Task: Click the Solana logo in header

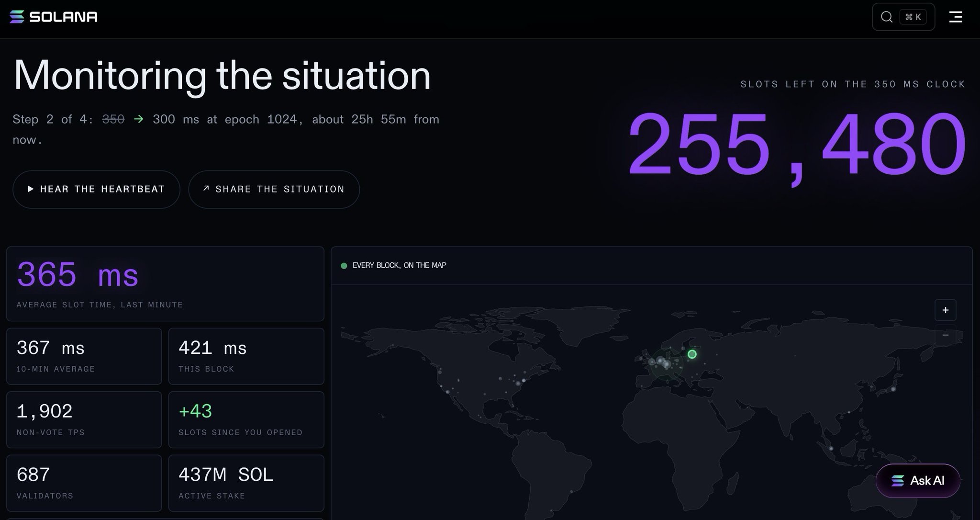Action: pos(53,17)
